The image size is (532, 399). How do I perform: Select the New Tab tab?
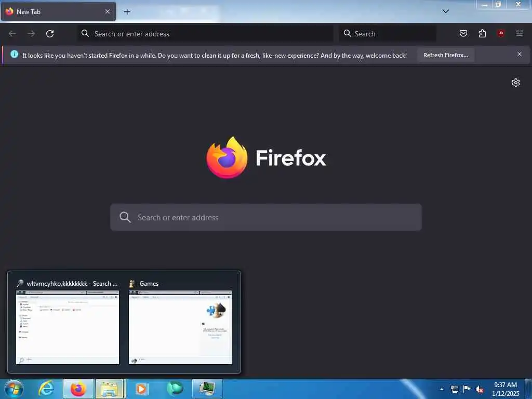coord(58,11)
